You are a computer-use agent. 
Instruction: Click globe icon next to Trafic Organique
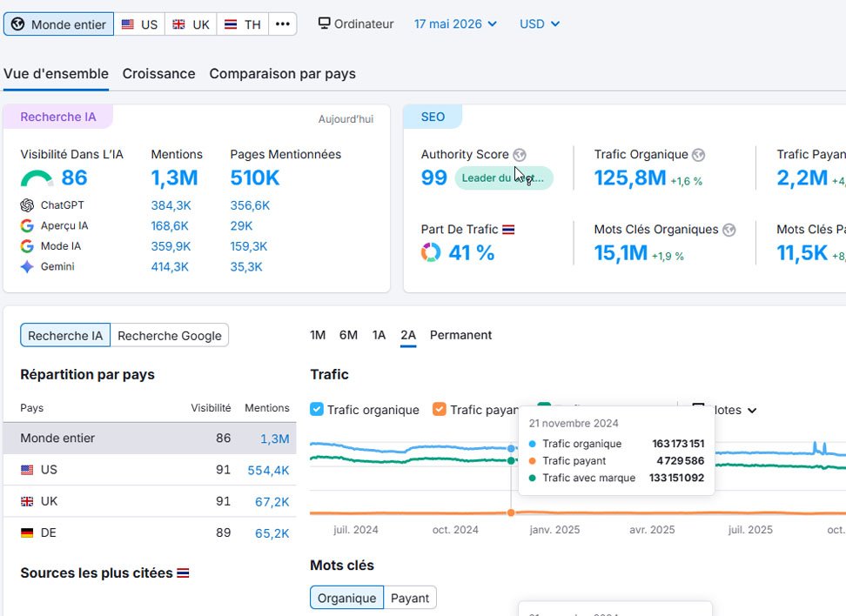pyautogui.click(x=699, y=155)
